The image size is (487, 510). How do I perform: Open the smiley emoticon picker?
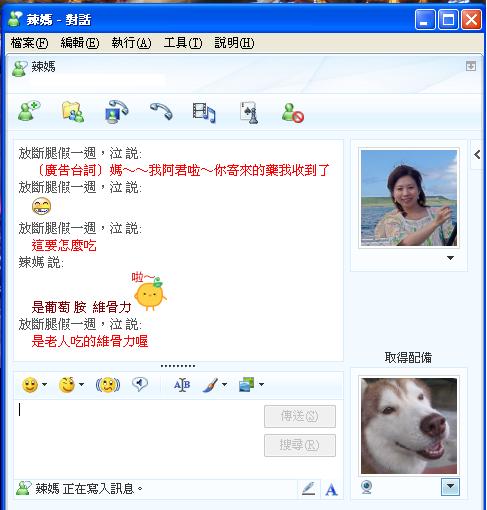point(30,385)
